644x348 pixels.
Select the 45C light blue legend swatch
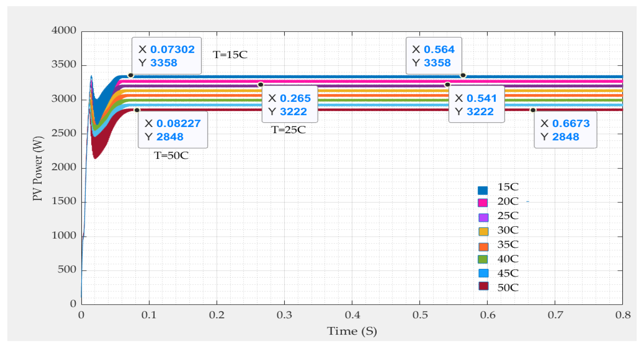483,273
